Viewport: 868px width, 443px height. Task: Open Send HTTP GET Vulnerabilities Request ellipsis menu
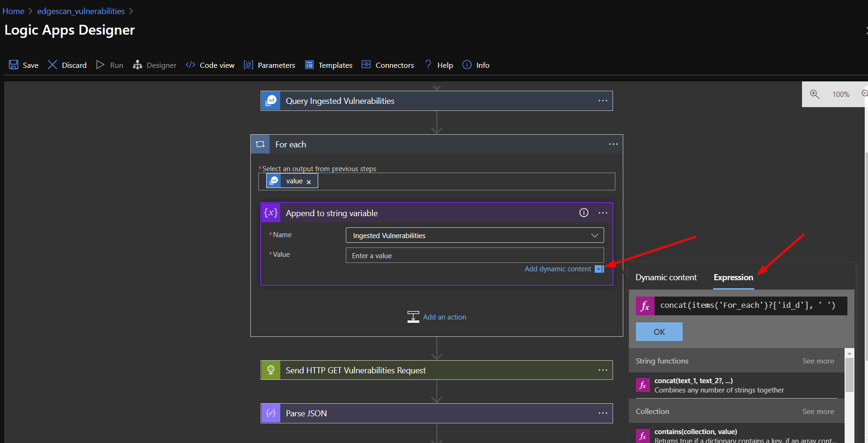603,370
